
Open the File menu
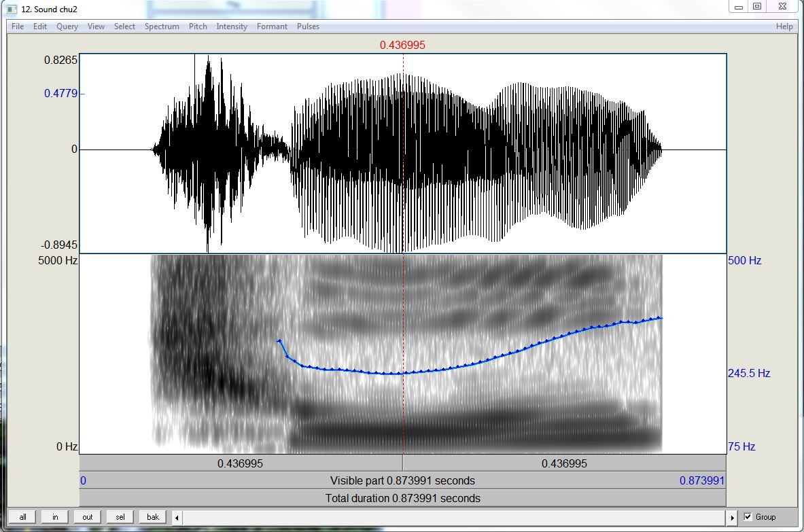[18, 26]
